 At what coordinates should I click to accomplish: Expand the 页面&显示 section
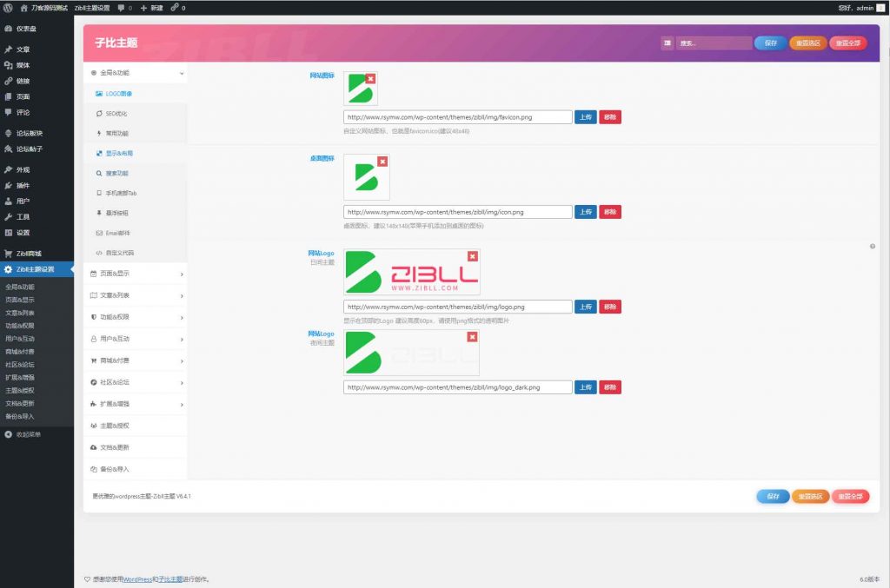coord(139,274)
